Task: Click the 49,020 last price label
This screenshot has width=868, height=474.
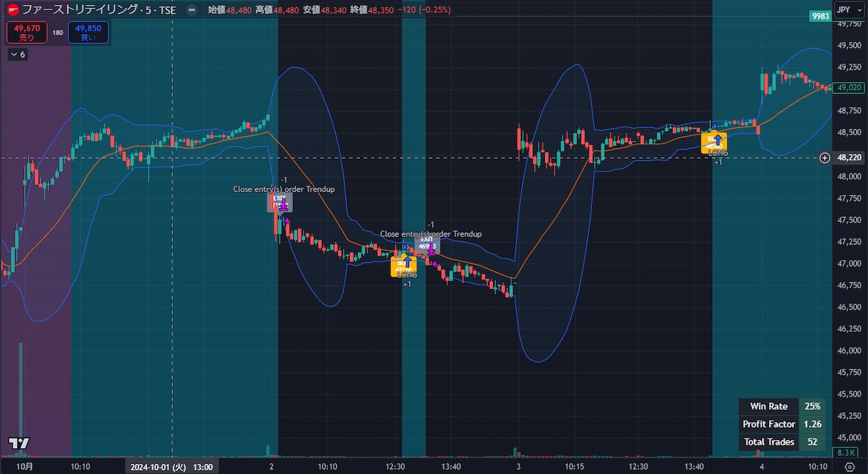Action: pos(849,88)
